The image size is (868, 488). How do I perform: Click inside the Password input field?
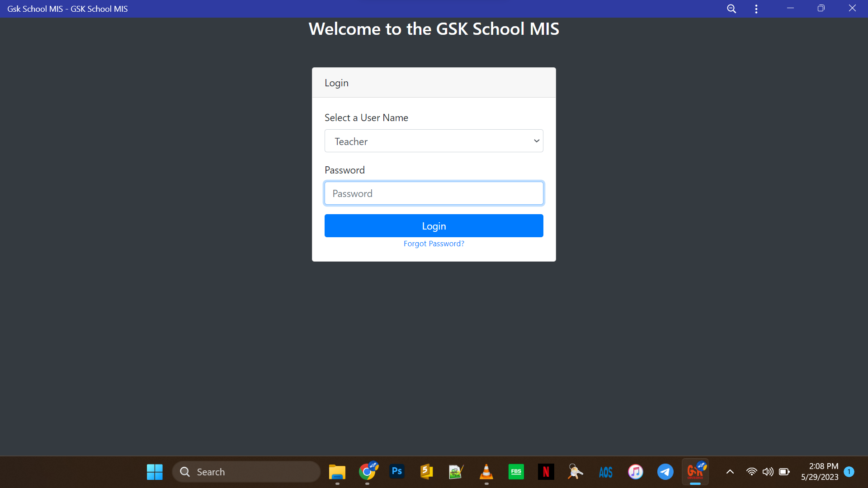(x=434, y=193)
